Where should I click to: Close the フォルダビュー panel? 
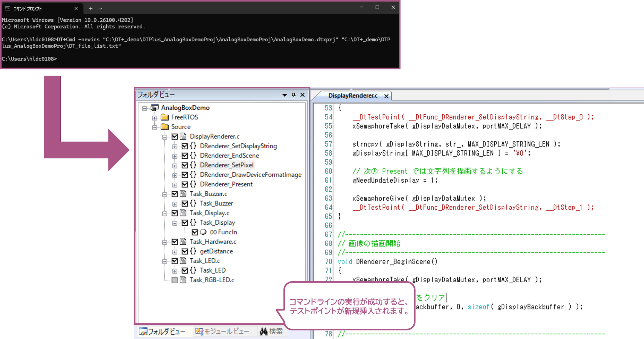302,95
